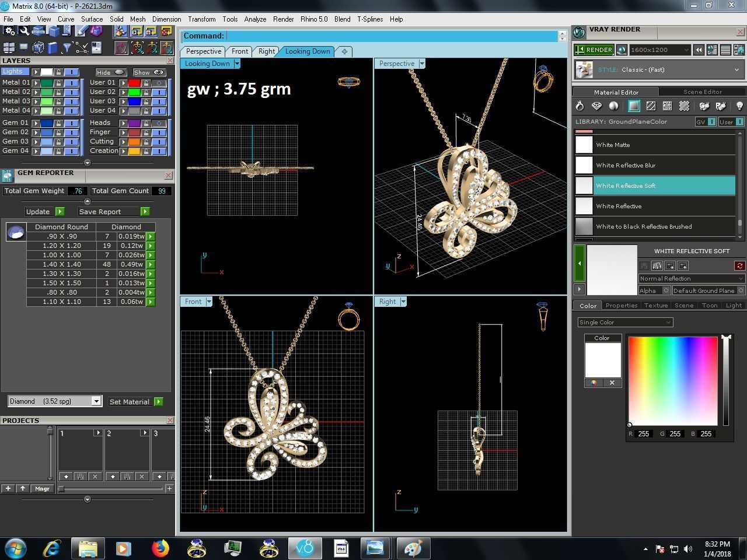The height and width of the screenshot is (560, 747).
Task: Click inside the rainbow color picker field
Action: tap(673, 381)
